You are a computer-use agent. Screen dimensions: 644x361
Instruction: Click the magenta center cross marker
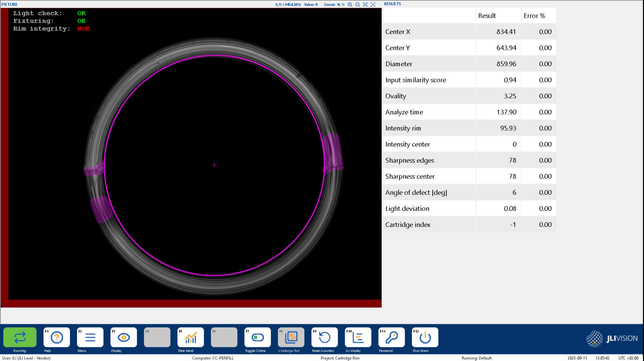coord(214,165)
